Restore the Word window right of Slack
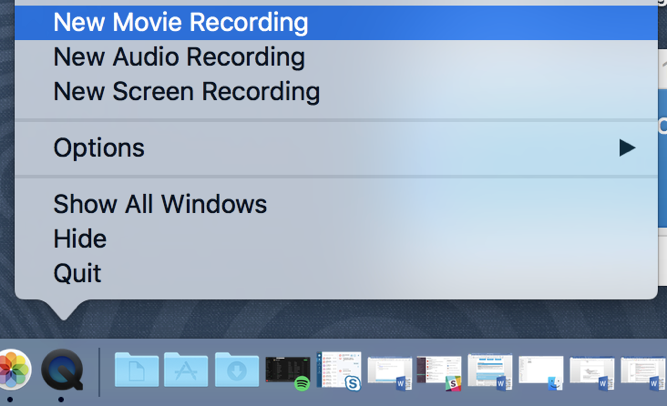The width and height of the screenshot is (667, 406). point(490,372)
